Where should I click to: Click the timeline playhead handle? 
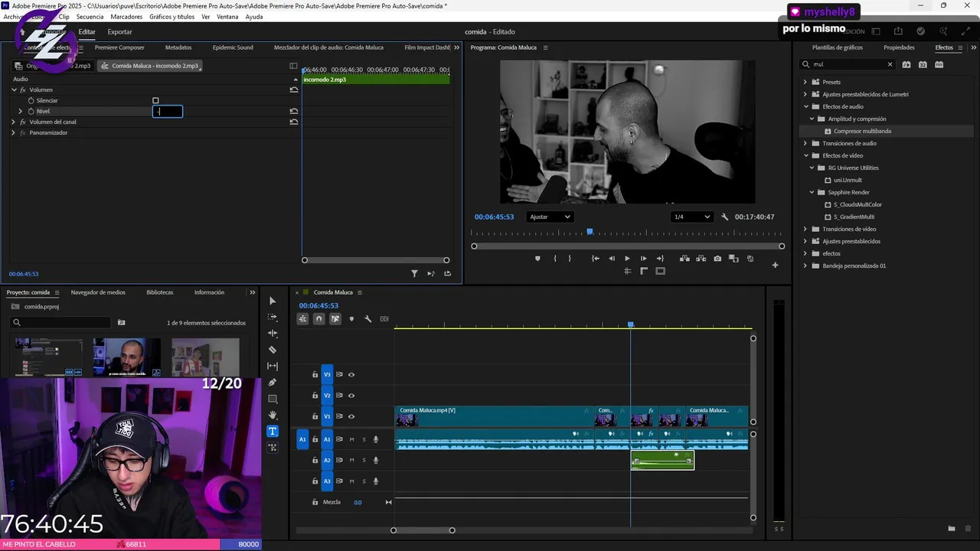[631, 325]
